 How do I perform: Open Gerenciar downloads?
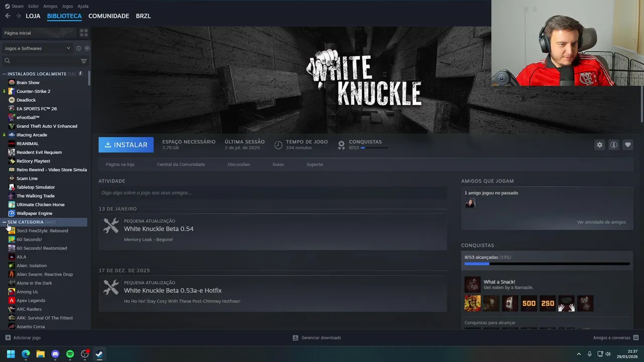(317, 338)
